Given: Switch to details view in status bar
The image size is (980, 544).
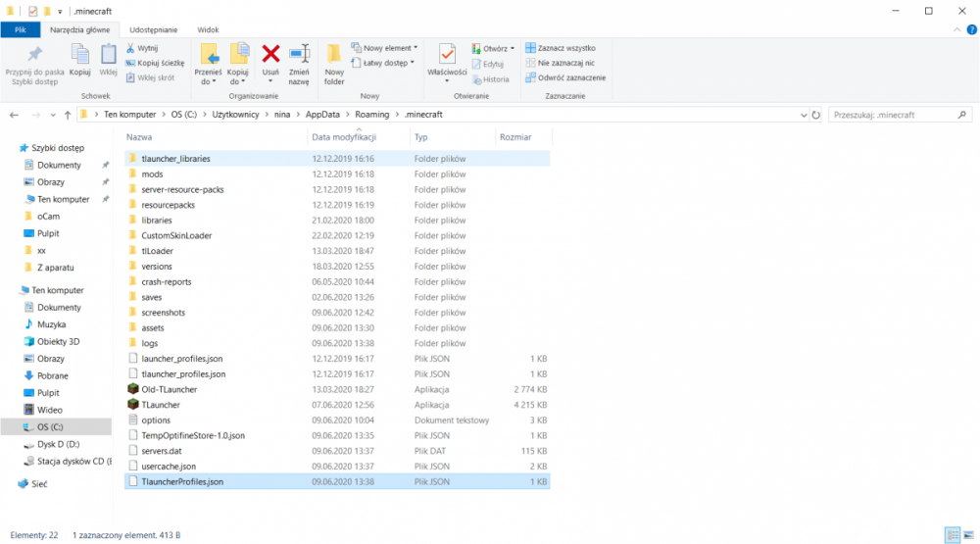Looking at the screenshot, I should 952,535.
